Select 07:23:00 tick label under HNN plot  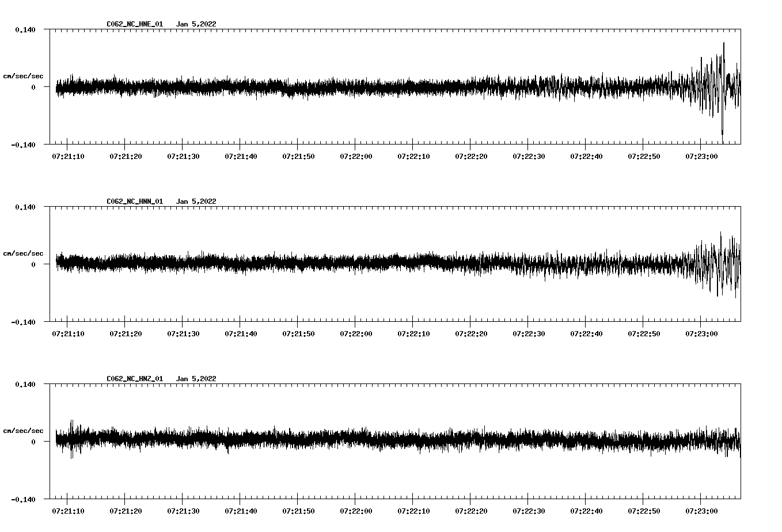[x=701, y=333]
